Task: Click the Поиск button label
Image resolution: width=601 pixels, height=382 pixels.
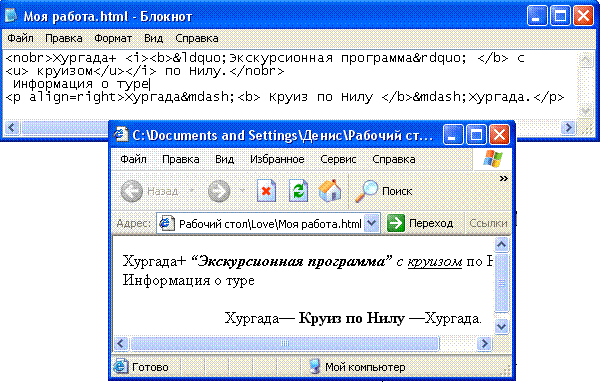Action: point(397,191)
